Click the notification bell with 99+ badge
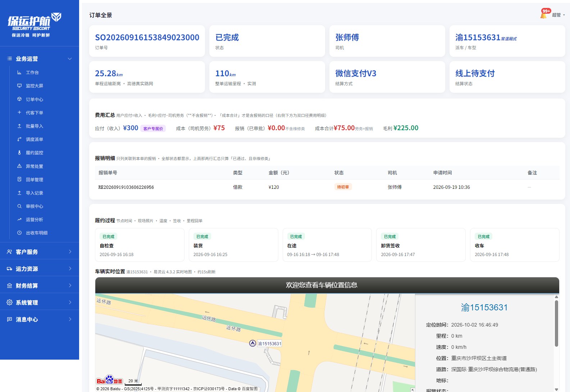The width and height of the screenshot is (570, 392). pos(544,14)
